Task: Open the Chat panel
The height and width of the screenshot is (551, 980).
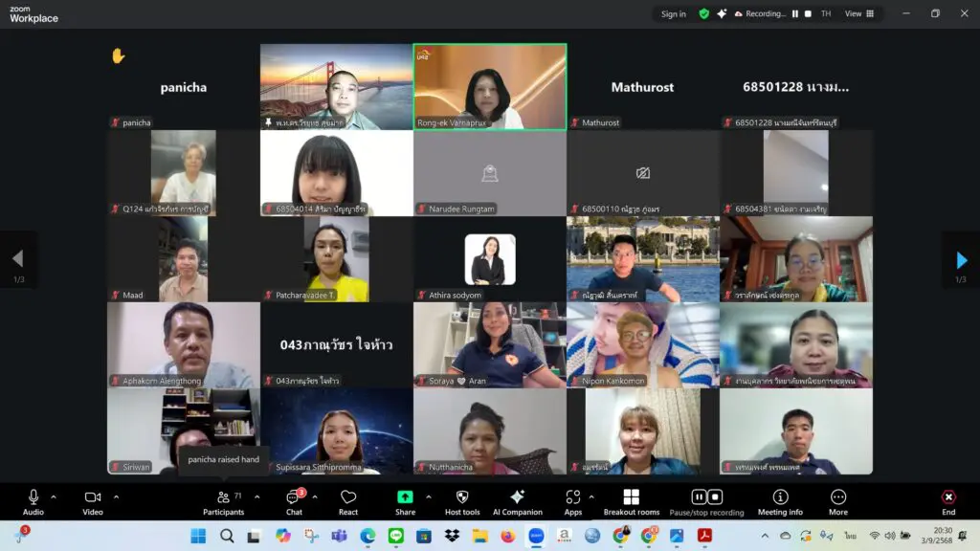Action: click(294, 501)
